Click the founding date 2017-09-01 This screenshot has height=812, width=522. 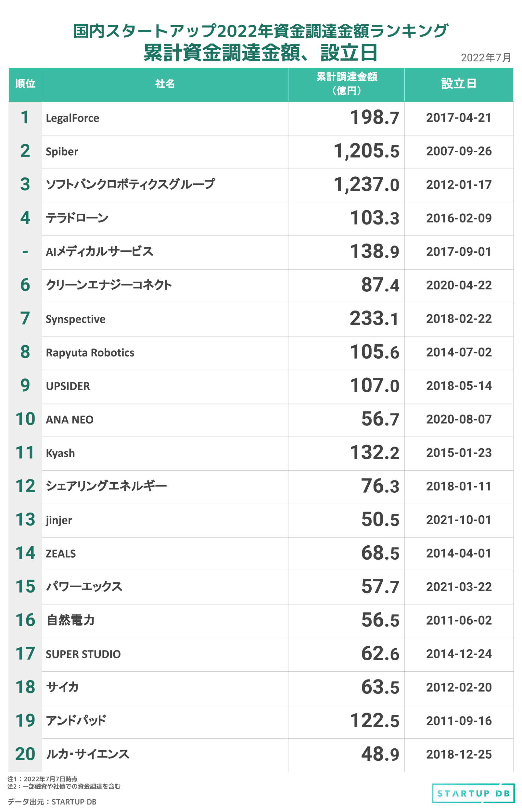click(x=459, y=252)
